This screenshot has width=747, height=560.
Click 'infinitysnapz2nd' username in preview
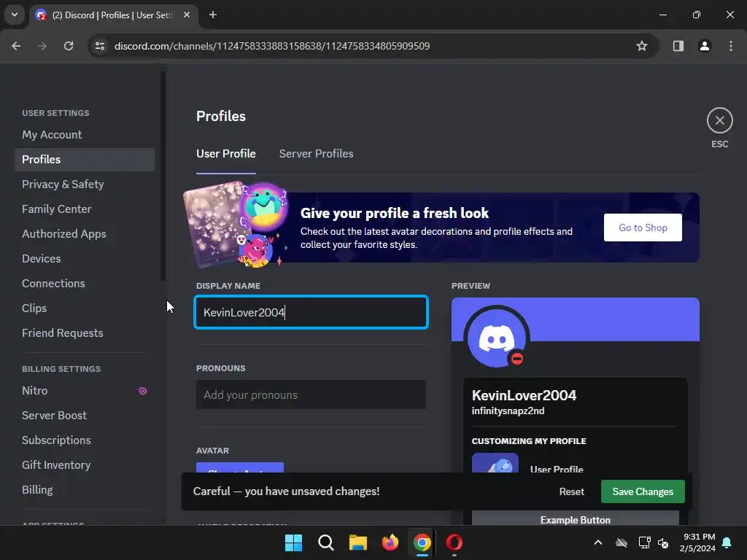508,411
